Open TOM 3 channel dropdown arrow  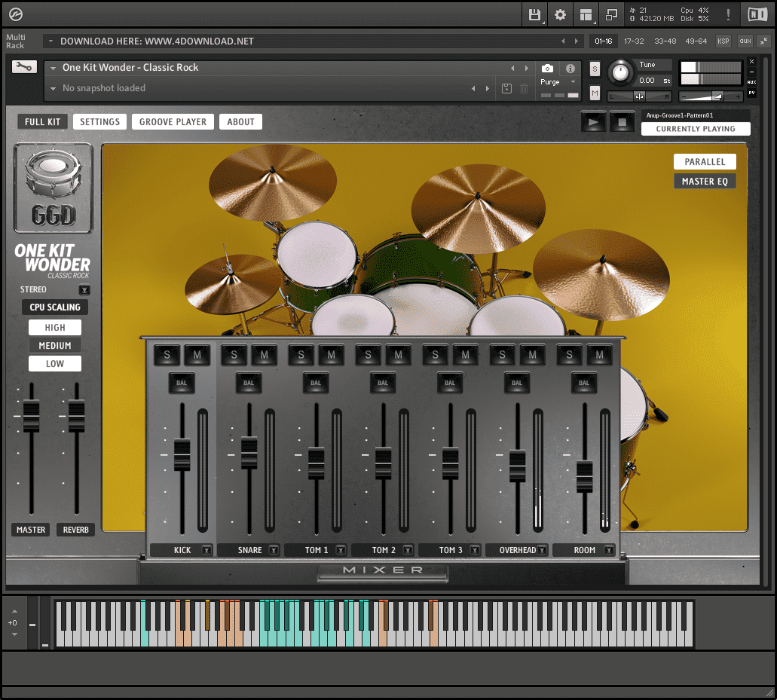pyautogui.click(x=475, y=550)
